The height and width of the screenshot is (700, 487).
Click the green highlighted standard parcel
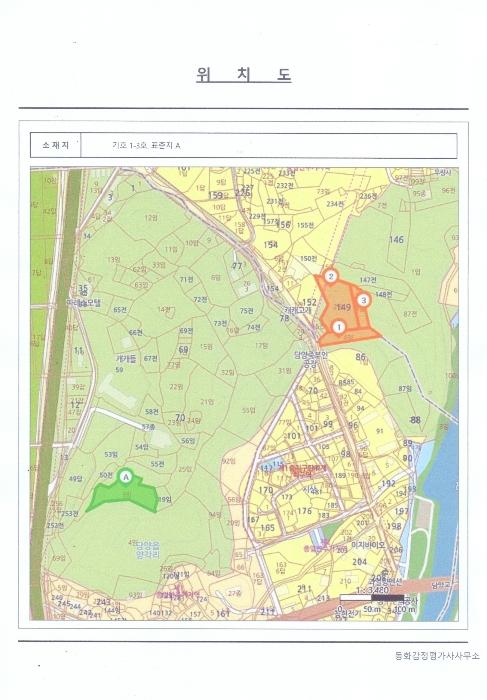[123, 496]
